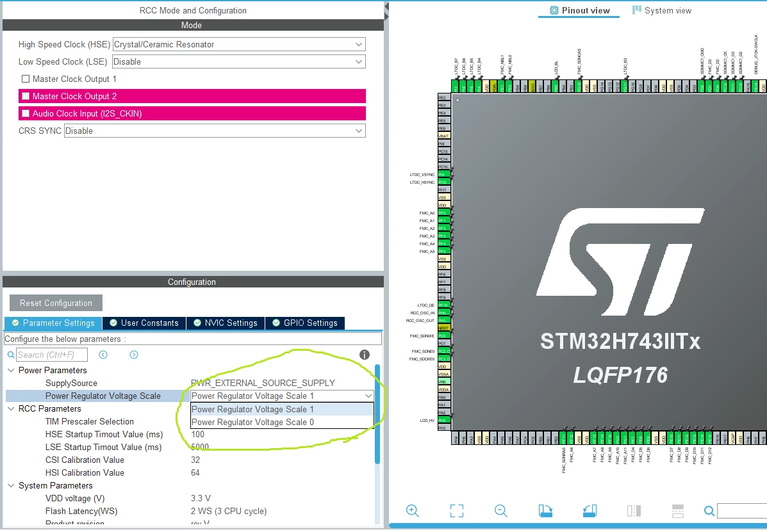Rotate the chip counterclockwise
The height and width of the screenshot is (532, 767).
(590, 510)
